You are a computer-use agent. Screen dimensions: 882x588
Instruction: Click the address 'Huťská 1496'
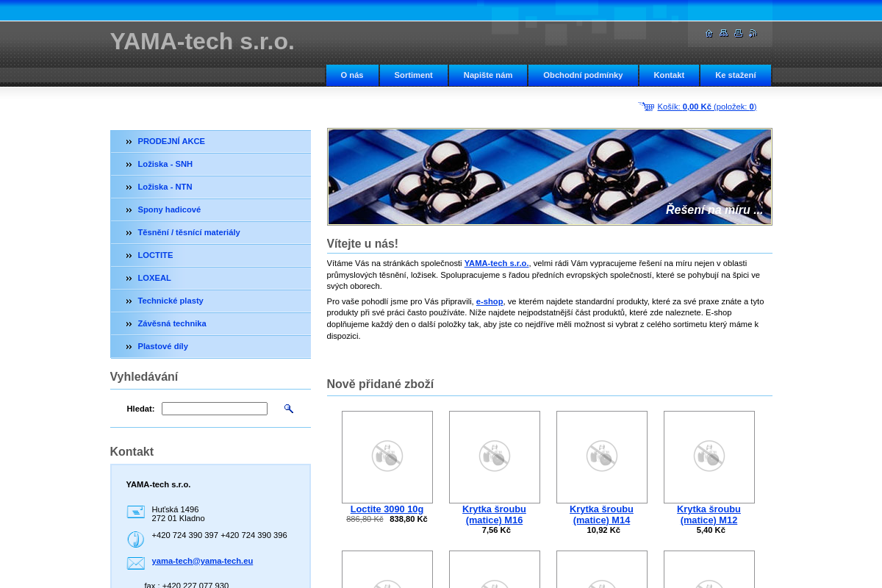point(175,509)
